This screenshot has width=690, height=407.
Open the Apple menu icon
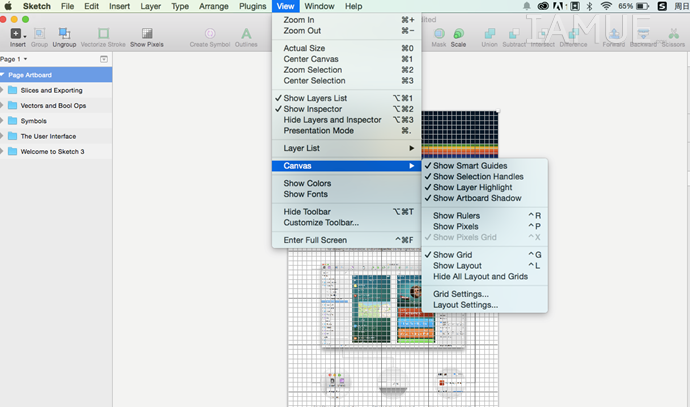pyautogui.click(x=8, y=6)
